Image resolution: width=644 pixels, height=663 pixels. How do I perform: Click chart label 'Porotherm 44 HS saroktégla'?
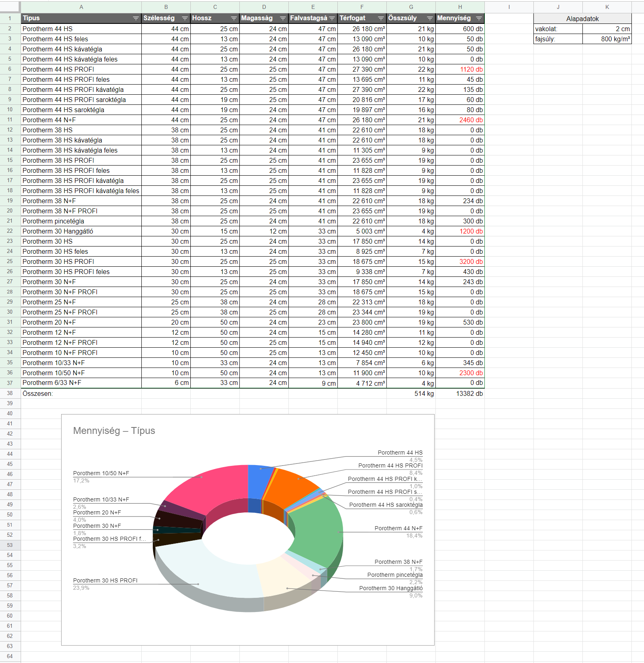[386, 505]
